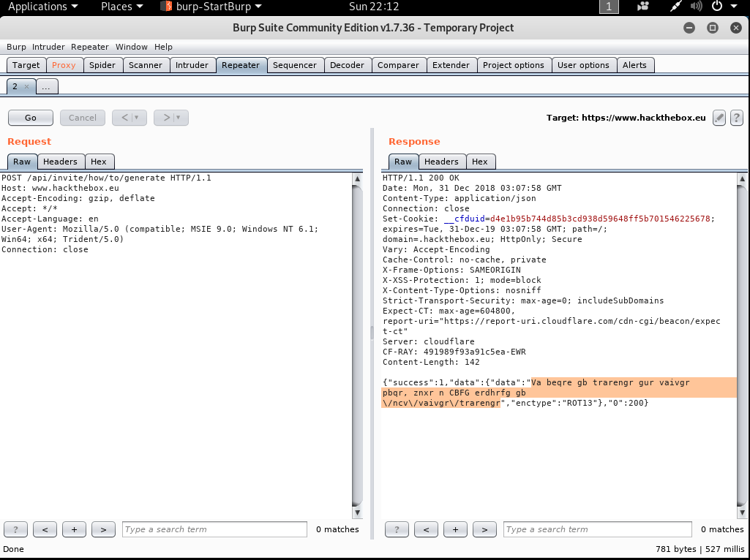Add new Repeater tab with ellipsis button
The image size is (750, 560).
(46, 86)
